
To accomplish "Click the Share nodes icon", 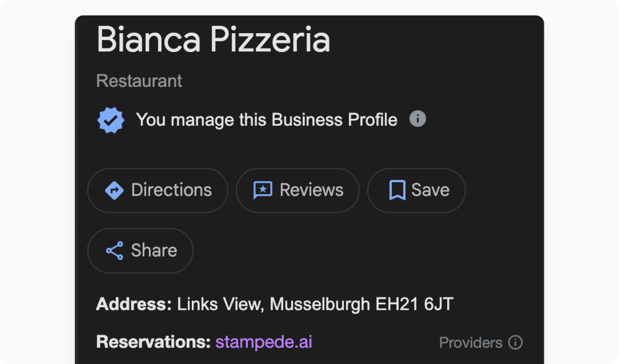I will (115, 251).
